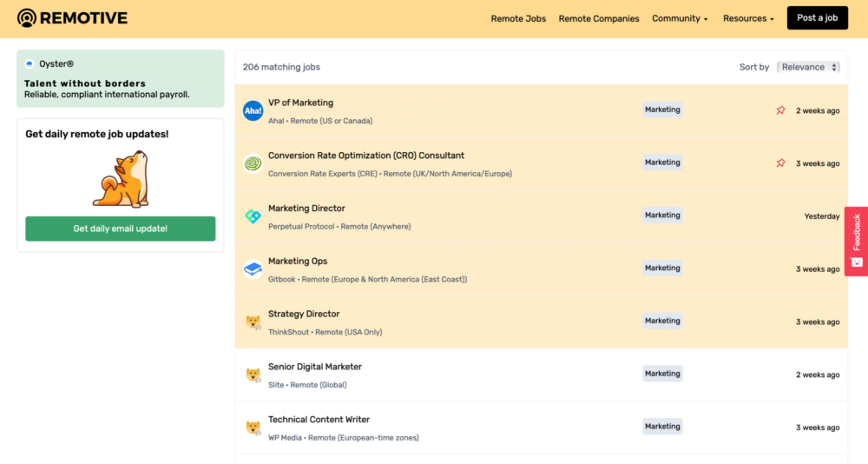Click the Post a job button
The width and height of the screenshot is (868, 464).
[x=818, y=17]
